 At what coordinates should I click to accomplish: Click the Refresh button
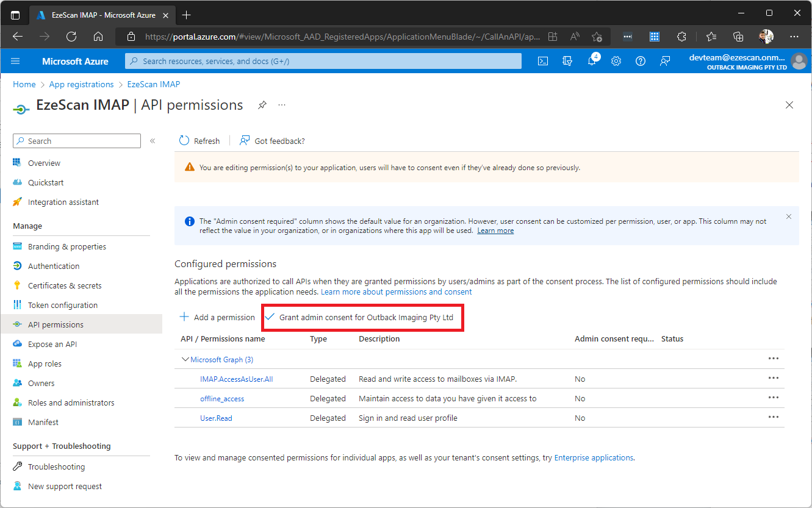tap(199, 141)
